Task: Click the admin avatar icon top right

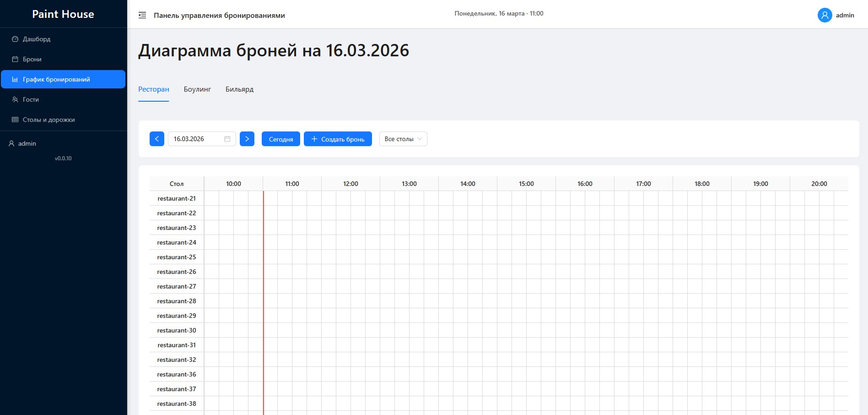Action: tap(825, 15)
